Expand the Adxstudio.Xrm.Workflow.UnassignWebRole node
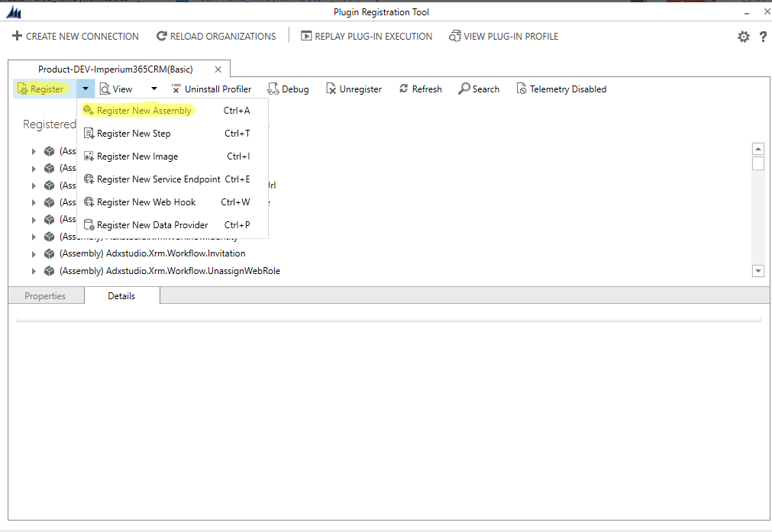This screenshot has width=772, height=532. coord(33,270)
